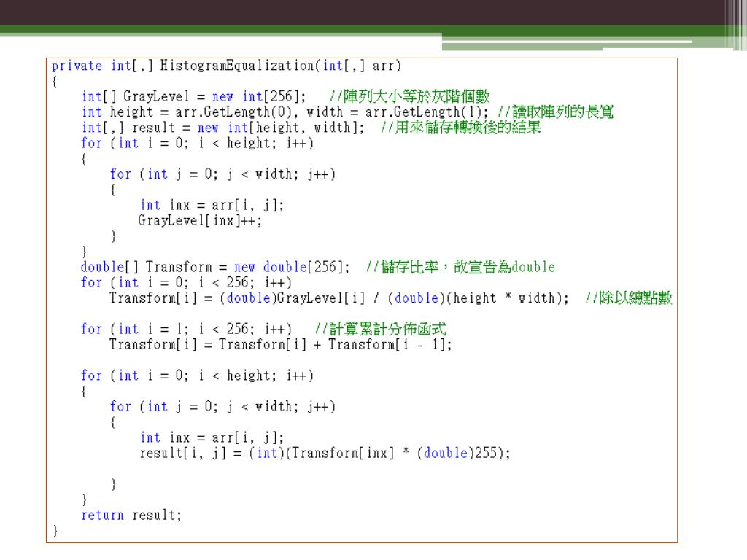
Task: Click the comment '//除以總點數'
Action: 629,298
